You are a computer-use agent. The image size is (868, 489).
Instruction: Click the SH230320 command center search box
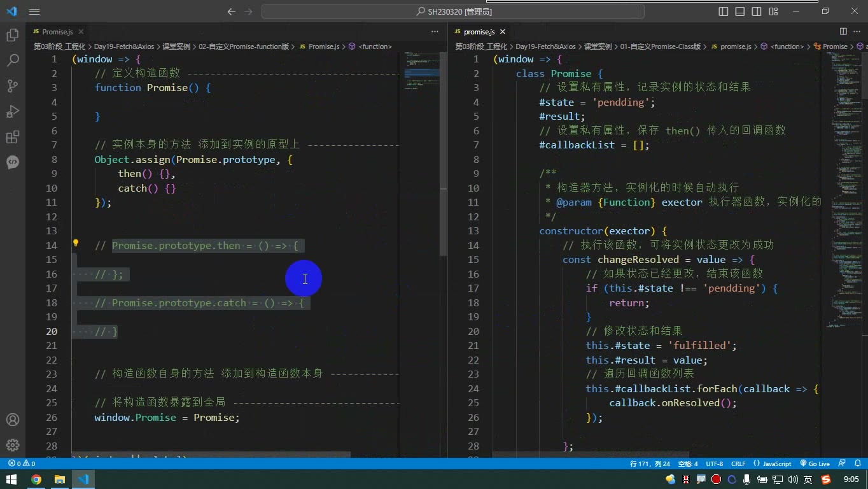[453, 11]
